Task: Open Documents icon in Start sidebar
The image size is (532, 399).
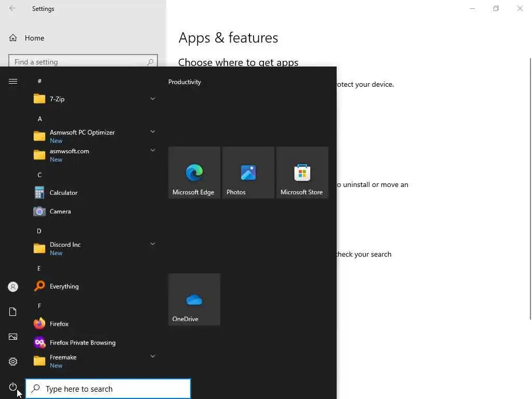Action: point(13,312)
